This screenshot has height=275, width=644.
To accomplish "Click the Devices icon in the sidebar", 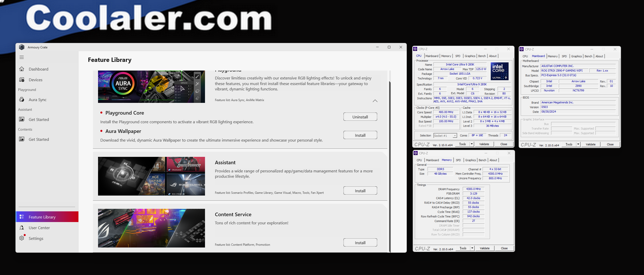I will 22,80.
